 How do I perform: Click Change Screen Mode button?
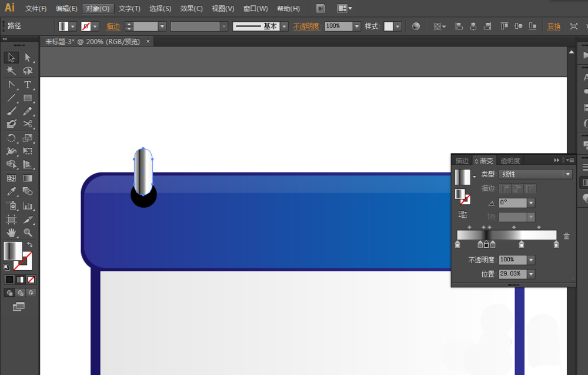click(18, 307)
